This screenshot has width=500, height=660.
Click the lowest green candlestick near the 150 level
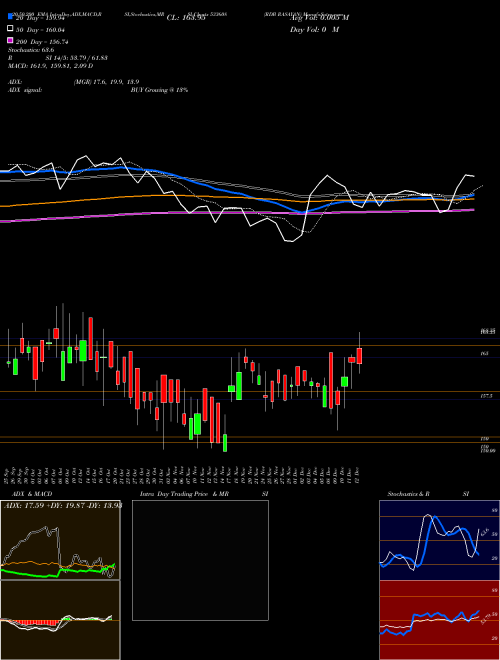pos(225,443)
